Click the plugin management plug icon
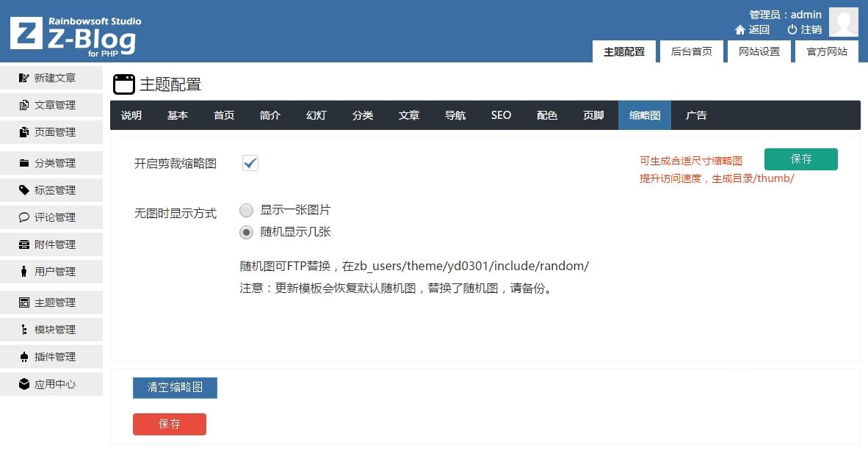868x450 pixels. (24, 357)
